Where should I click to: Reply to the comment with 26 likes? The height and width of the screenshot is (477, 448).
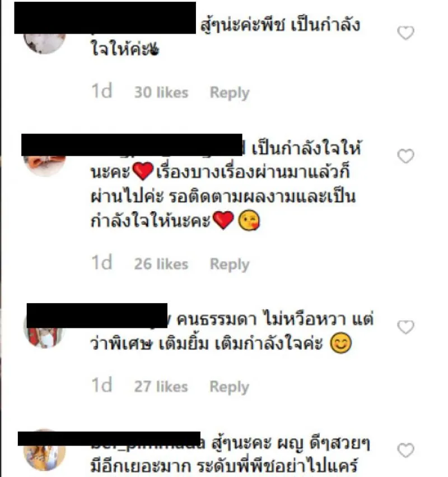pos(230,264)
